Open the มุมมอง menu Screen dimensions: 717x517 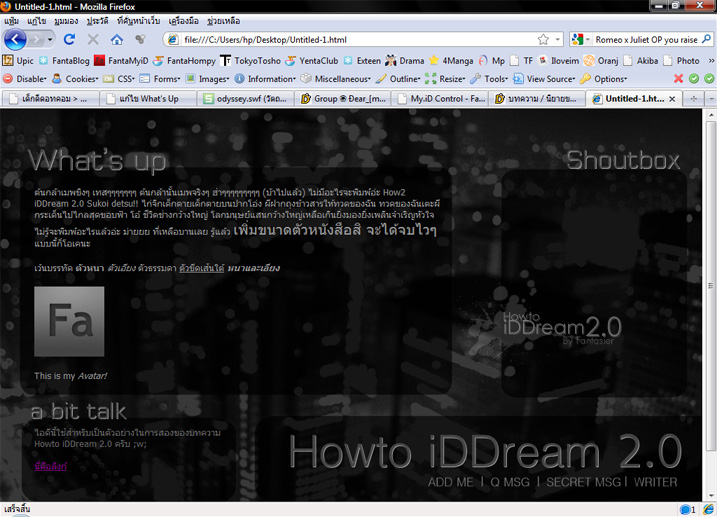(66, 21)
